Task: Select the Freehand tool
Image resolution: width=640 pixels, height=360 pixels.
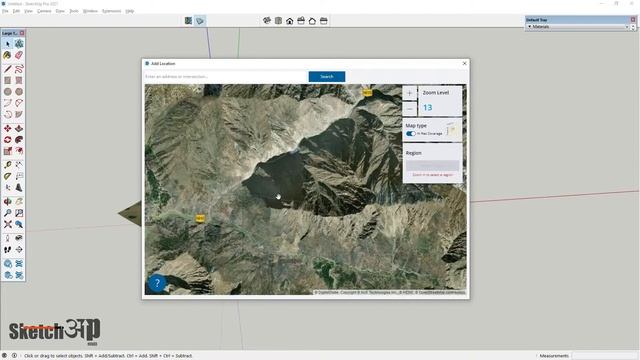Action: click(19, 69)
